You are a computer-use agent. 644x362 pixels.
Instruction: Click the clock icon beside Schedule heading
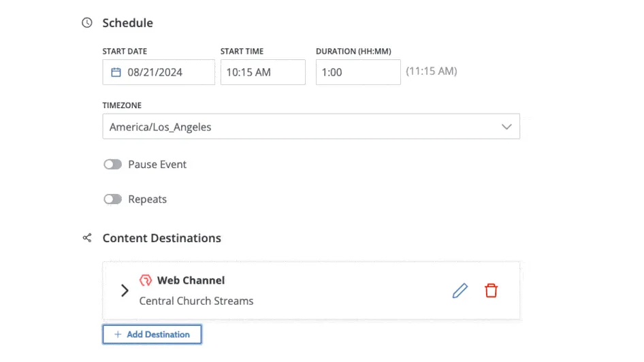point(86,22)
